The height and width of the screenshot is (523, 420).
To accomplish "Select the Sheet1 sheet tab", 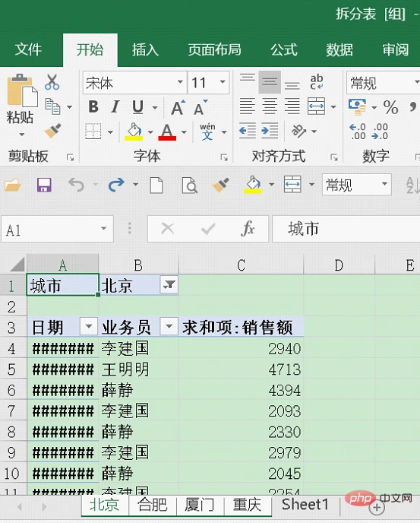I will (305, 504).
